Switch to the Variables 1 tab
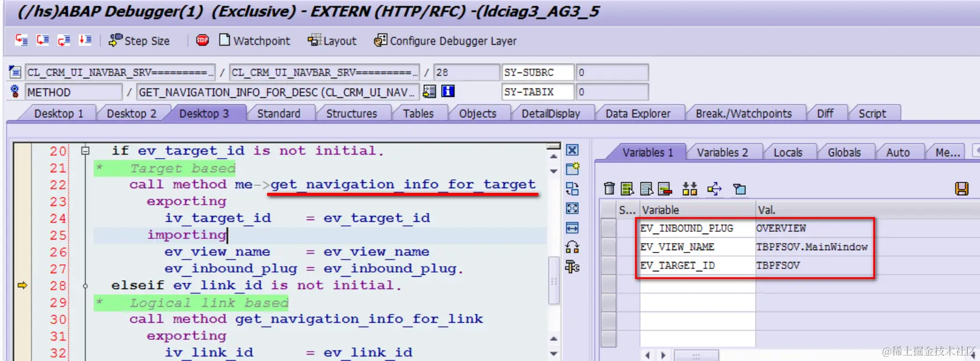This screenshot has height=361, width=980. point(647,152)
